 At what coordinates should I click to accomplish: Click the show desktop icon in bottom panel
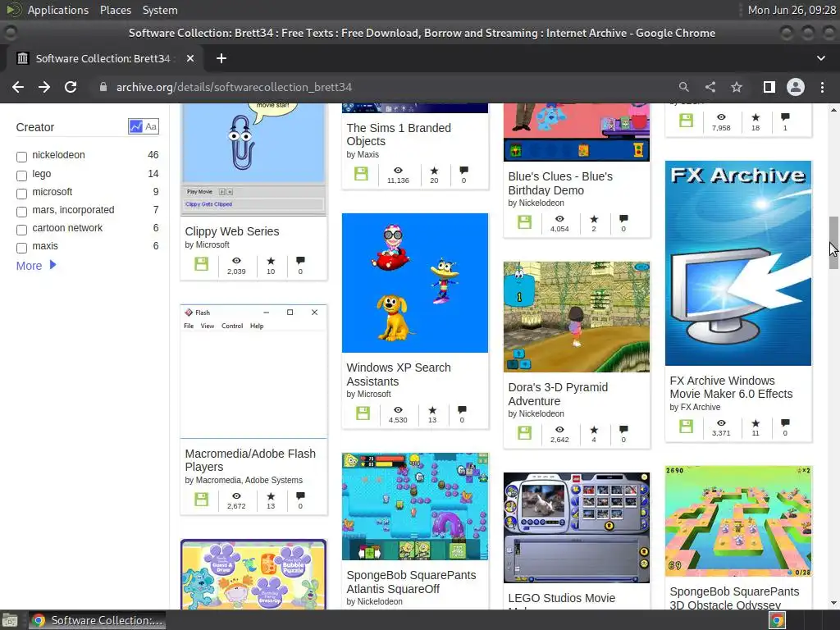pos(10,621)
